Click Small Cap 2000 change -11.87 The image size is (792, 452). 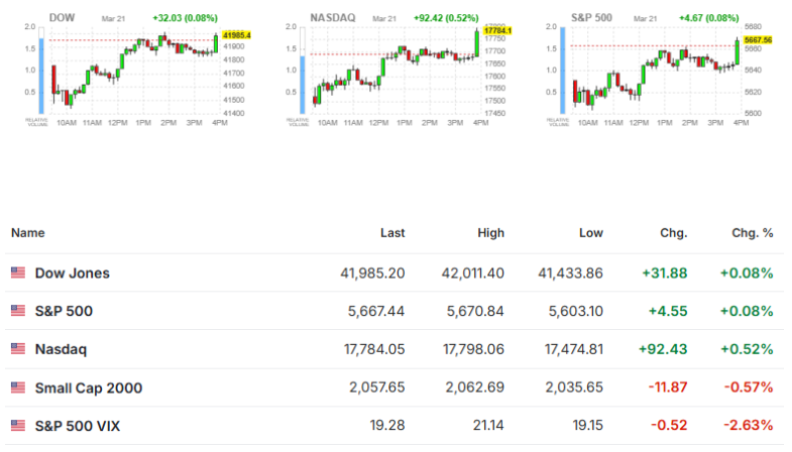[668, 387]
